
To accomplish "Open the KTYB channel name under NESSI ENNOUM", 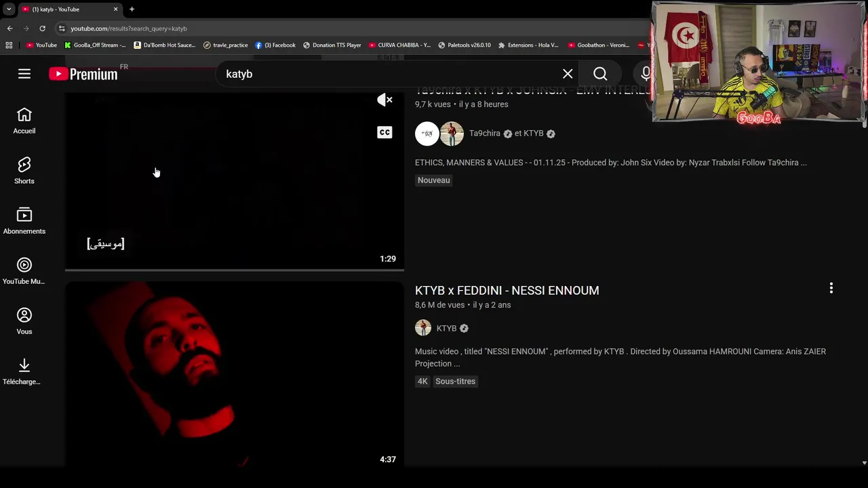I will pos(446,328).
